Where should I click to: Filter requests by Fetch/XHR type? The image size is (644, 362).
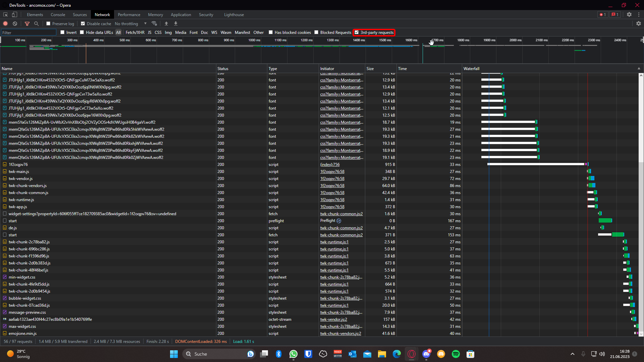(135, 33)
